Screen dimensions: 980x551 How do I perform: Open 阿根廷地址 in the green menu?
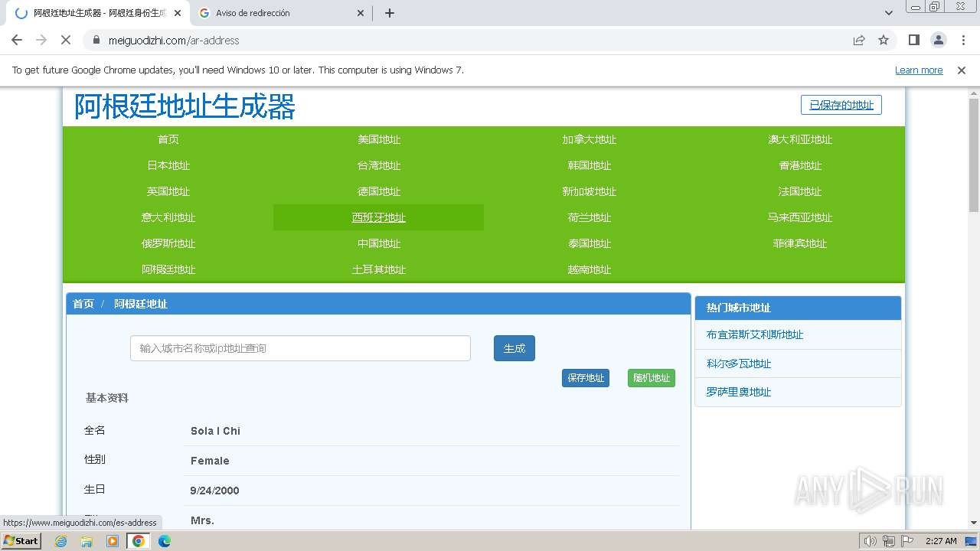[x=168, y=269]
